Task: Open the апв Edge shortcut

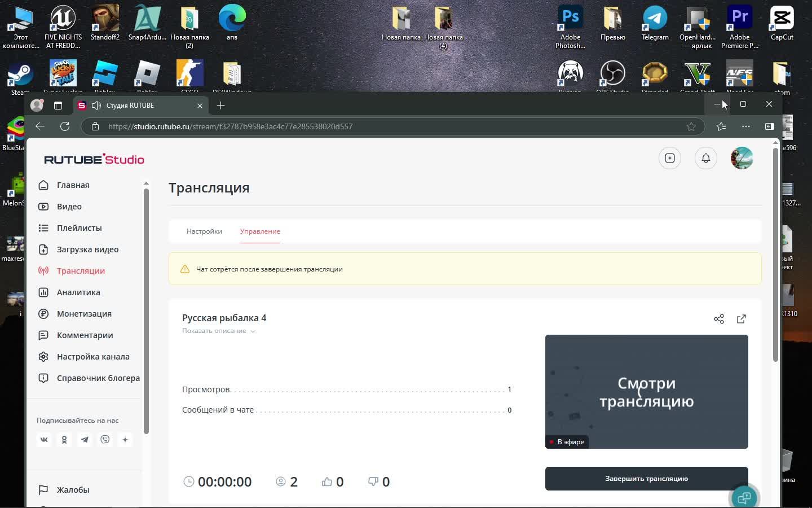Action: coord(232,24)
